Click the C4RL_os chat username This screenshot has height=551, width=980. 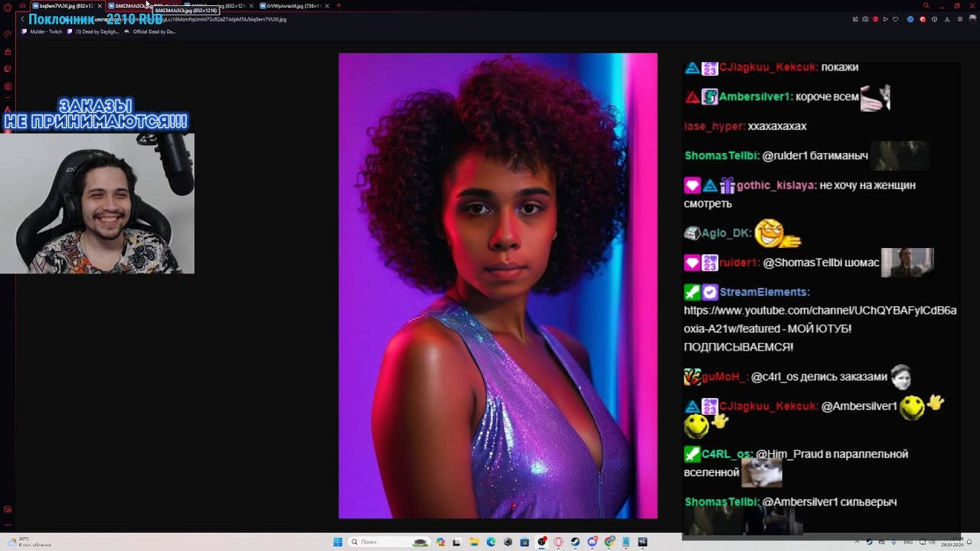coord(727,454)
